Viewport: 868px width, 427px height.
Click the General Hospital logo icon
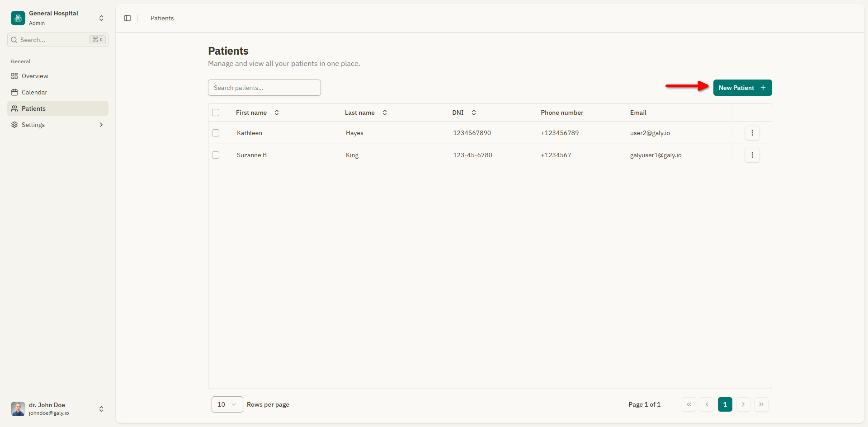tap(18, 18)
